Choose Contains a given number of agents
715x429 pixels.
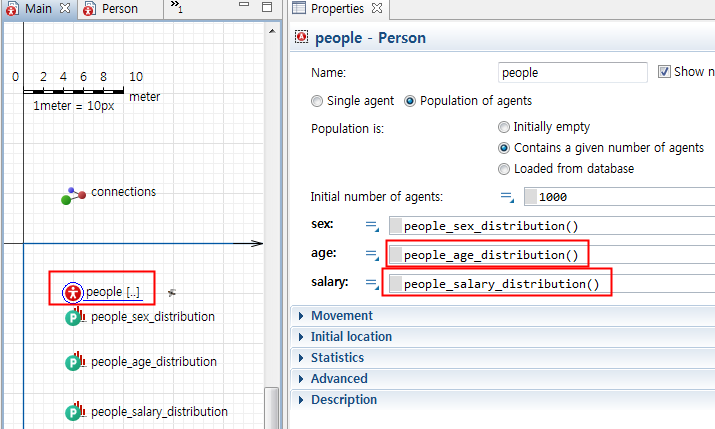[x=503, y=148]
